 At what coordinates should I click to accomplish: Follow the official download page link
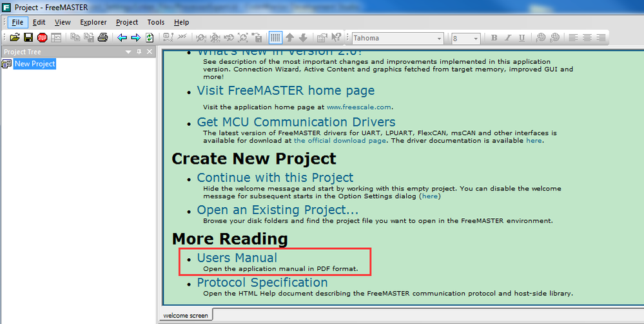pos(340,140)
